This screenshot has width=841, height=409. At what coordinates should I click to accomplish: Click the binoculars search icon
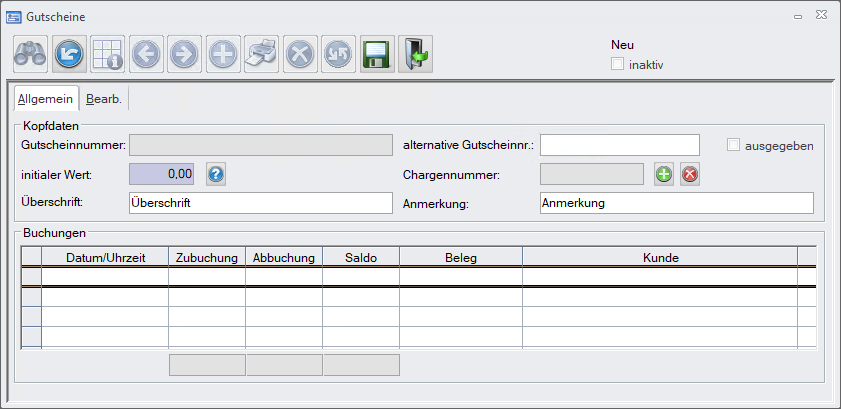pos(30,54)
